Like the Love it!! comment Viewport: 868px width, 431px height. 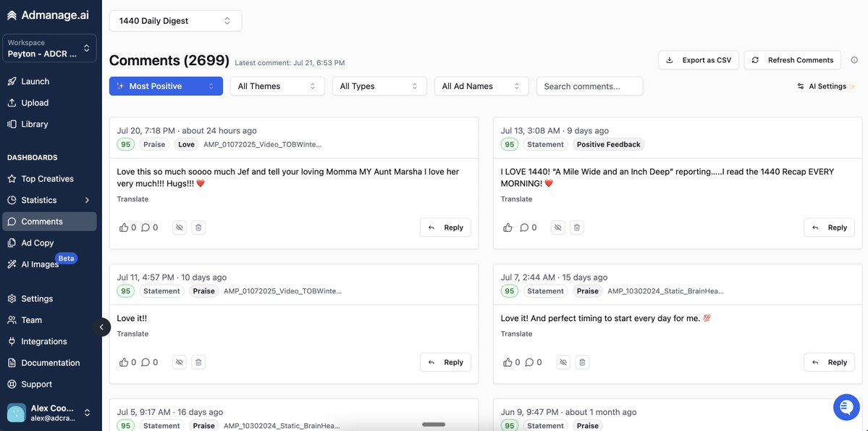pyautogui.click(x=124, y=362)
